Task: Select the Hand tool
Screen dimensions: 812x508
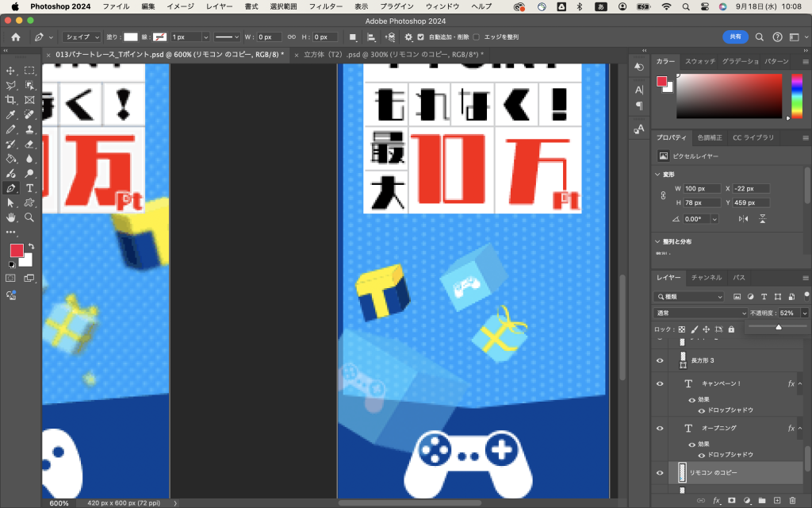Action: tap(11, 217)
